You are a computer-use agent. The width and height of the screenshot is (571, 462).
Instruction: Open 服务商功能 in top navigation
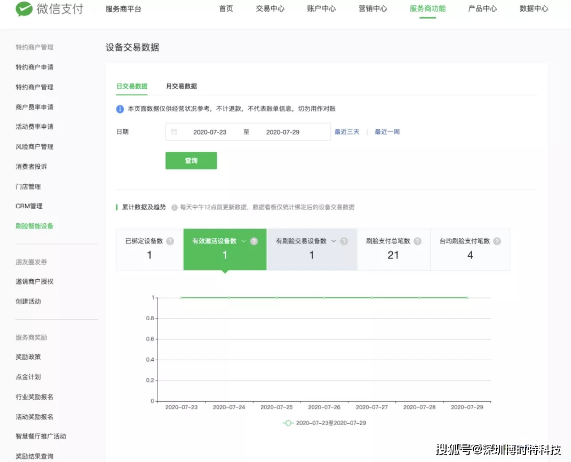[x=428, y=9]
